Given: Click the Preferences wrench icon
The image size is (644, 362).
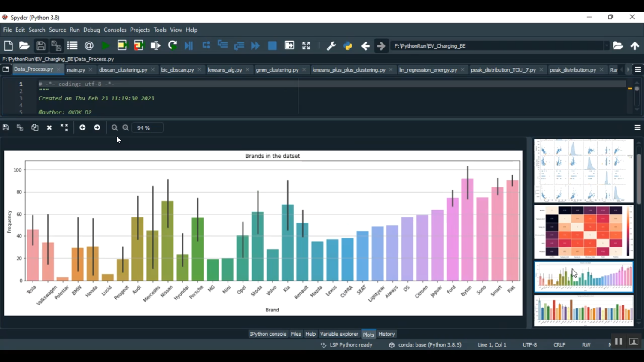Looking at the screenshot, I should 331,46.
